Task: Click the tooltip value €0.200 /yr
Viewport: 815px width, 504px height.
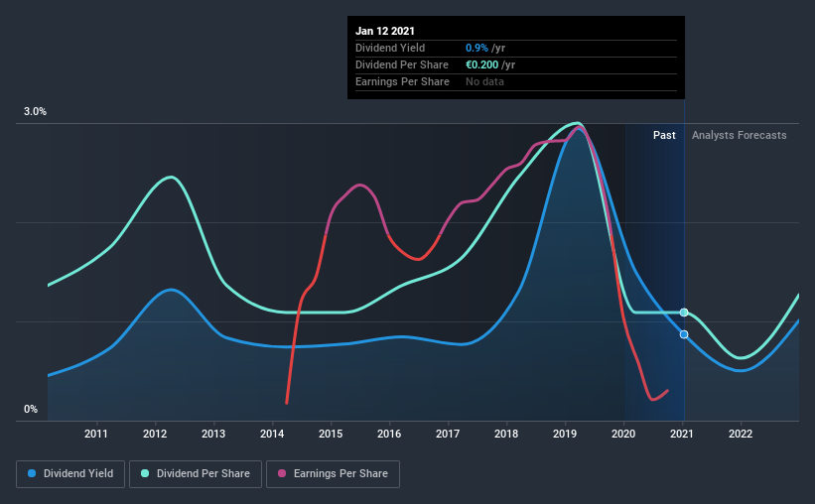Action: tap(490, 64)
